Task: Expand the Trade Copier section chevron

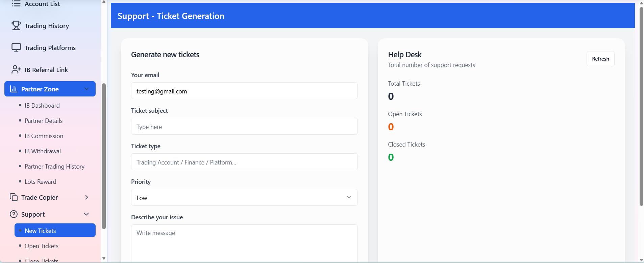Action: click(x=86, y=197)
